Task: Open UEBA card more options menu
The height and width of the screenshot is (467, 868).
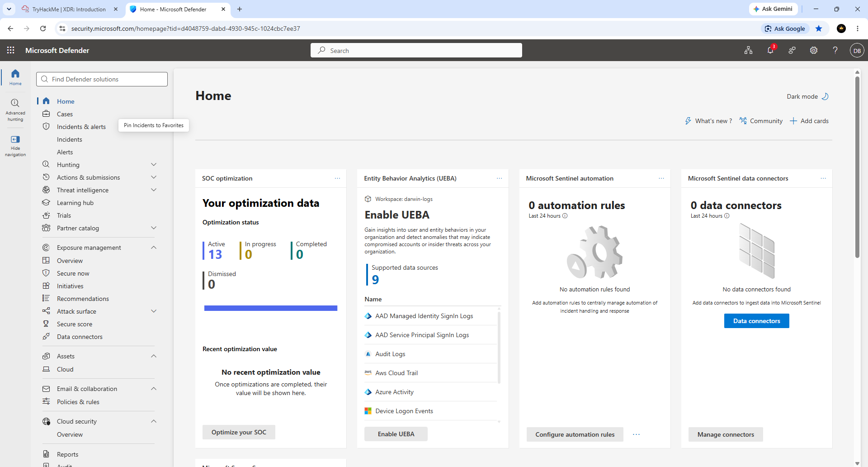Action: coord(499,178)
